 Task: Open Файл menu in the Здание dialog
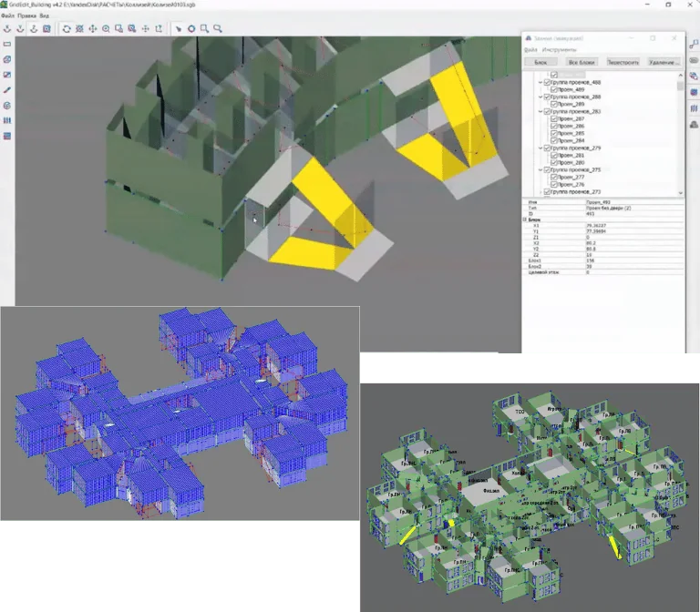(530, 49)
